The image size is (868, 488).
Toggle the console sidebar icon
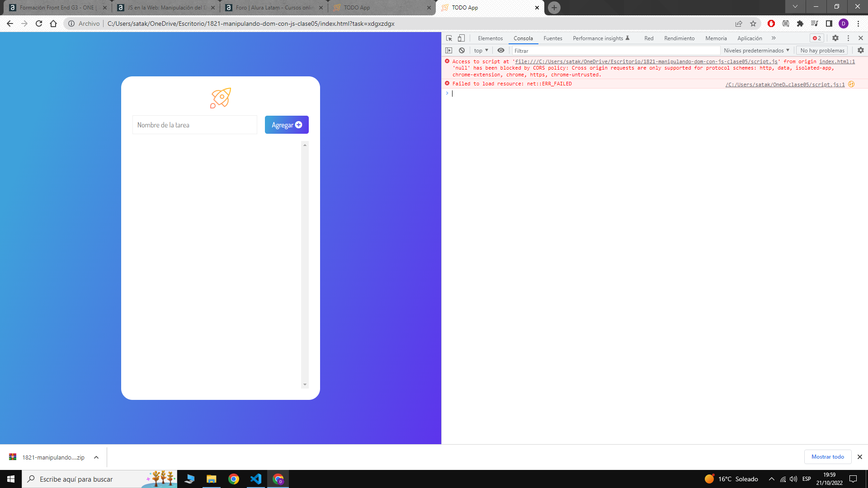pos(449,51)
